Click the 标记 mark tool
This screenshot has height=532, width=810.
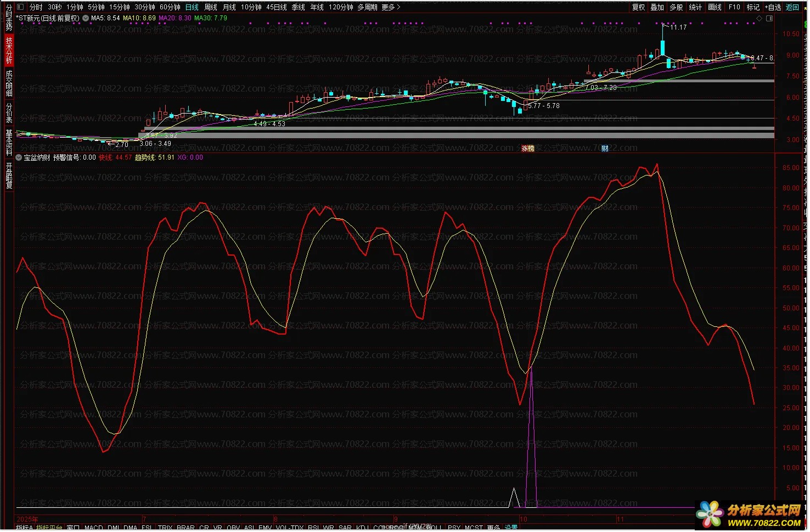pyautogui.click(x=753, y=7)
